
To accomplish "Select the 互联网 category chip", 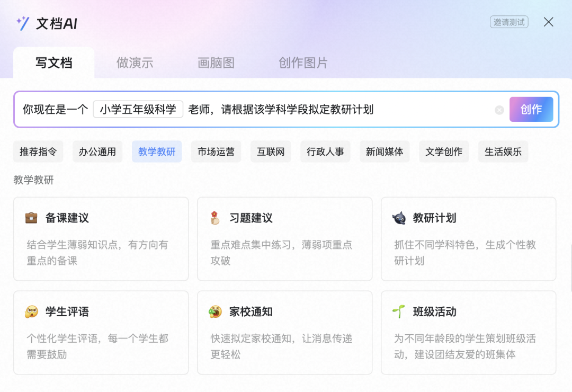I will point(271,152).
